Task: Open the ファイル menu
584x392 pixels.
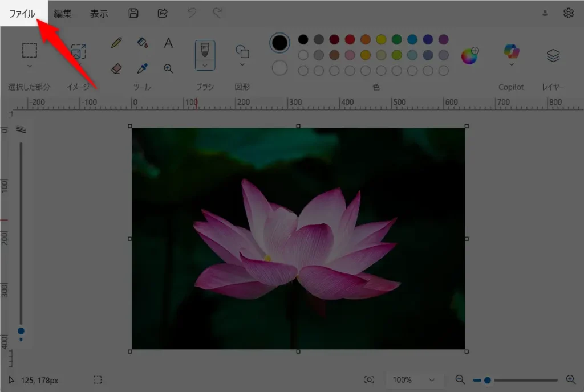Action: (22, 13)
